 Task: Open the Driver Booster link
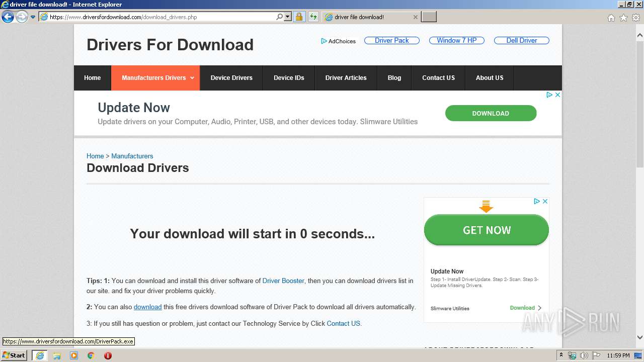click(x=283, y=281)
